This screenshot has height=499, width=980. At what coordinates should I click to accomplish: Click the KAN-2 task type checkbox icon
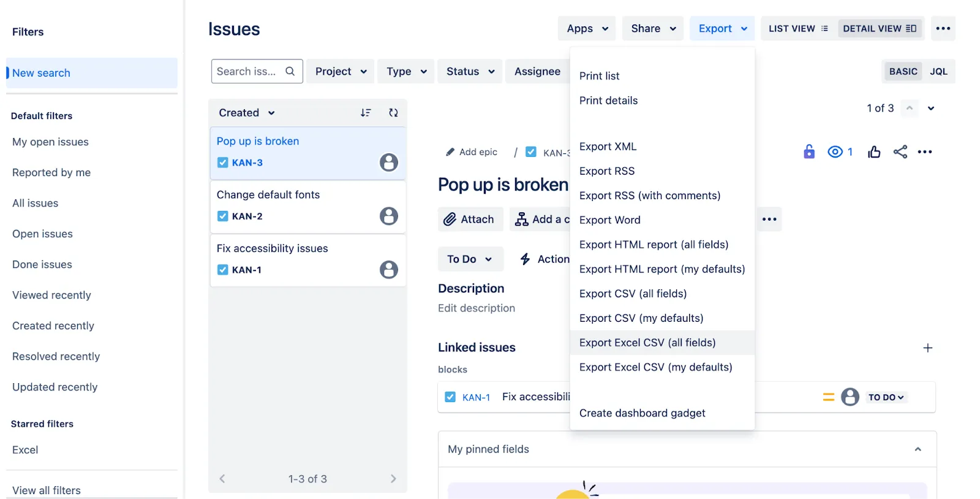pyautogui.click(x=223, y=216)
